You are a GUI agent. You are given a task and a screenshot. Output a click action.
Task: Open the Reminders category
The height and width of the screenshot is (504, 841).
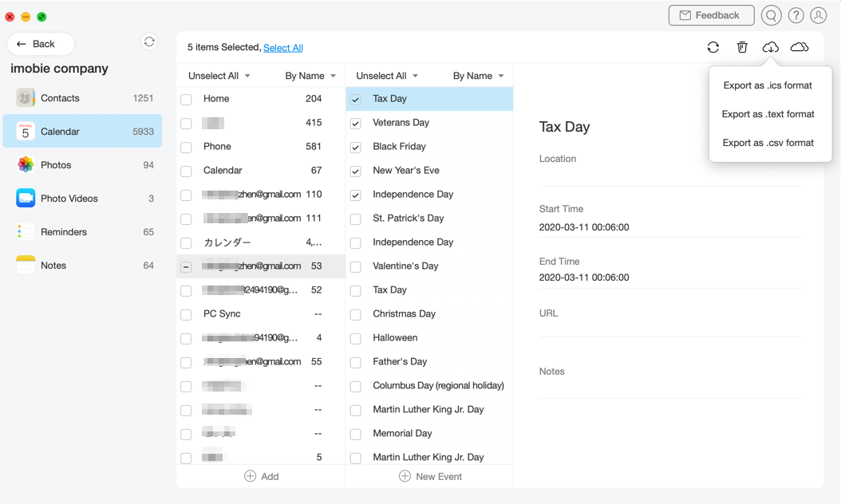pyautogui.click(x=83, y=231)
